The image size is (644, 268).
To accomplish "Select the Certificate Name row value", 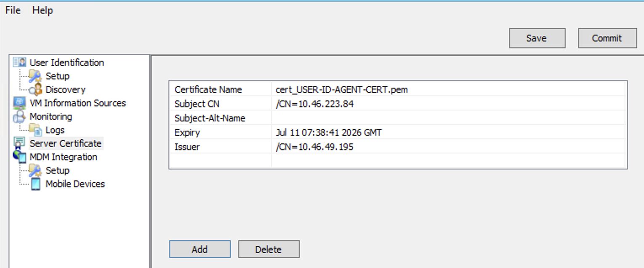I will (341, 89).
